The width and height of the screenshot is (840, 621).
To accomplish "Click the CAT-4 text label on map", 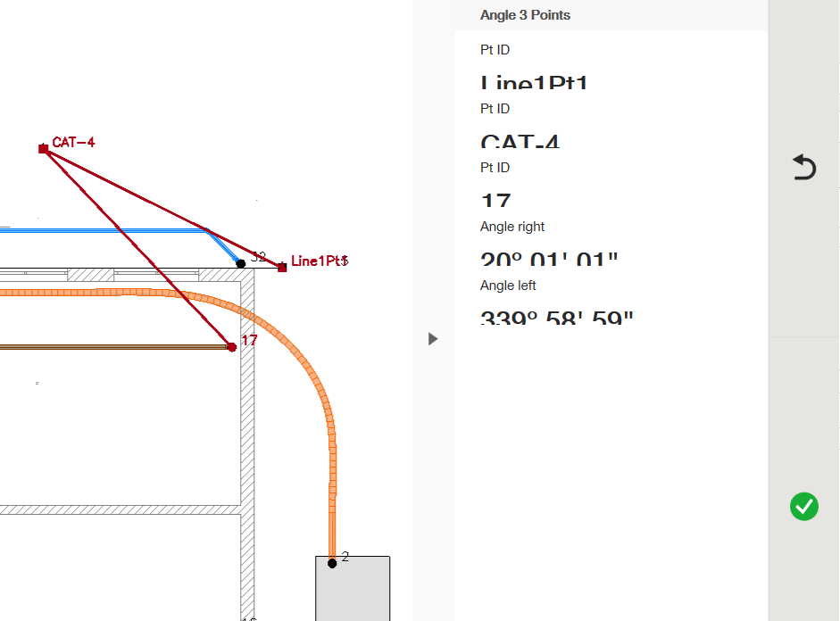I will point(73,143).
